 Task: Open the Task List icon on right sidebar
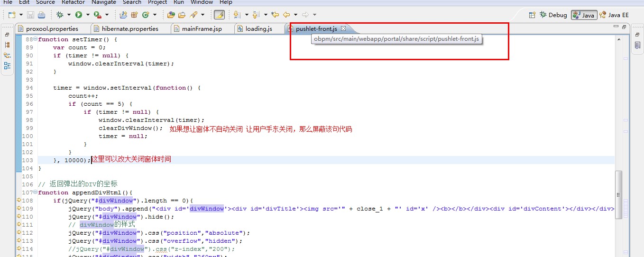pyautogui.click(x=637, y=46)
